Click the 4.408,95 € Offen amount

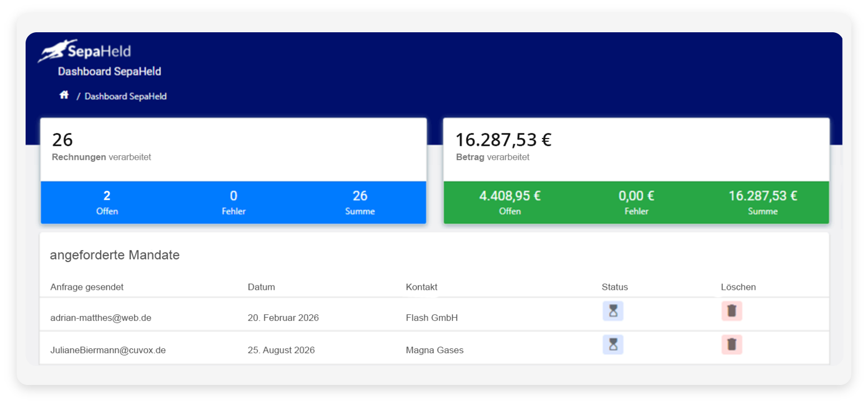[510, 202]
